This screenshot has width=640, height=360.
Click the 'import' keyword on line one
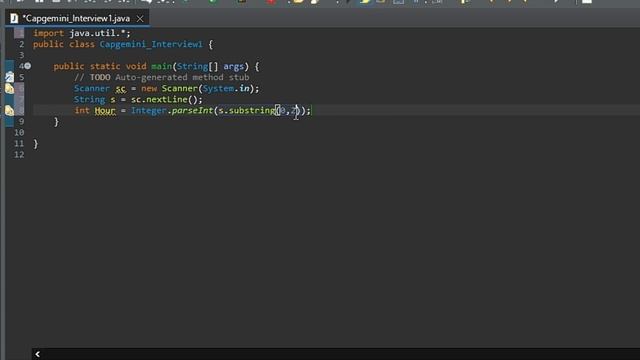pos(48,33)
